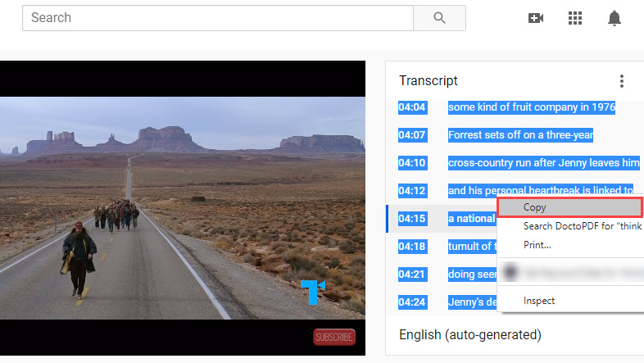
Task: Select Inspect in the context menu
Action: click(x=539, y=301)
